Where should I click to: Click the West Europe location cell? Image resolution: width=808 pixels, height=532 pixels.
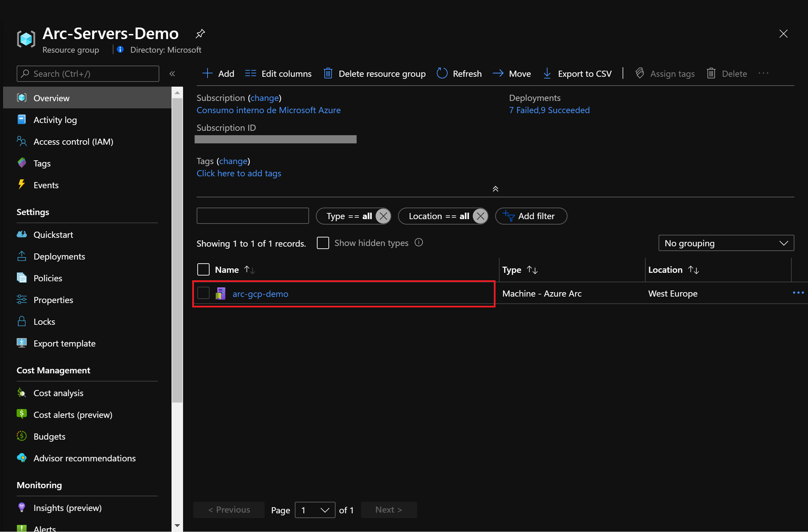point(673,294)
